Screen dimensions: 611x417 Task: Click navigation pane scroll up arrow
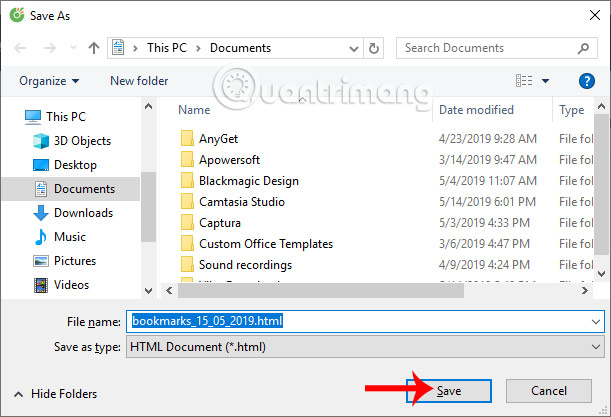(148, 106)
